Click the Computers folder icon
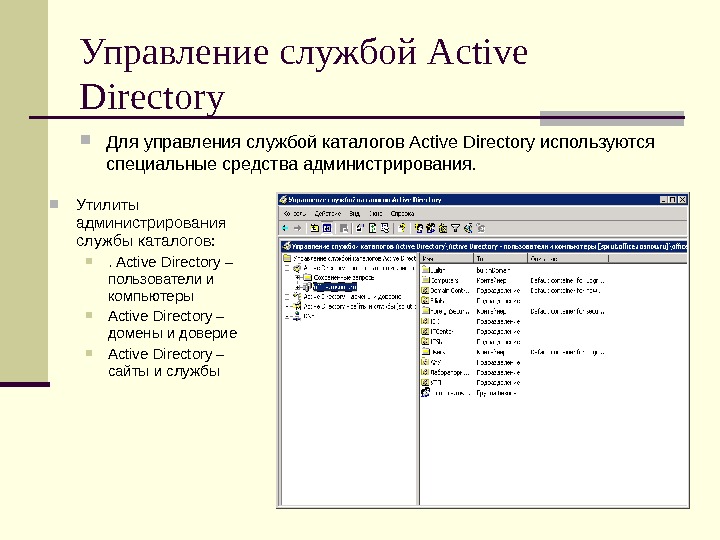This screenshot has width=720, height=540. (x=425, y=280)
